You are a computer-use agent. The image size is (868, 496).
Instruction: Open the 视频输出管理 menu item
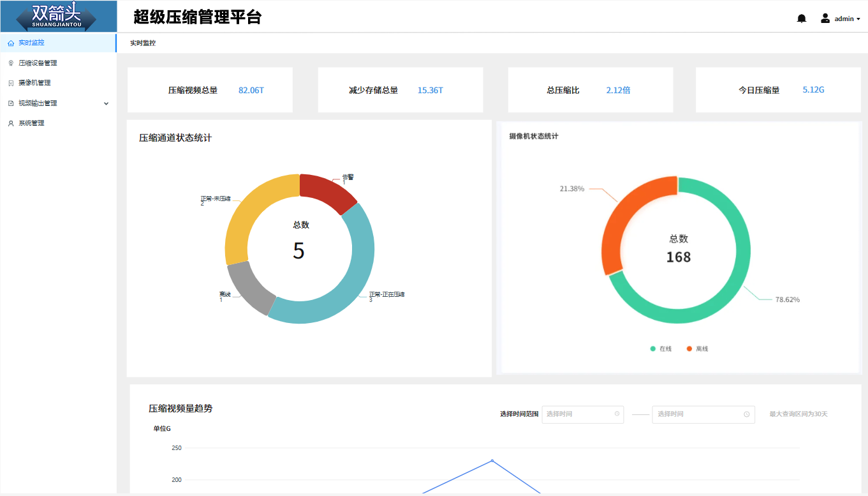(58, 103)
